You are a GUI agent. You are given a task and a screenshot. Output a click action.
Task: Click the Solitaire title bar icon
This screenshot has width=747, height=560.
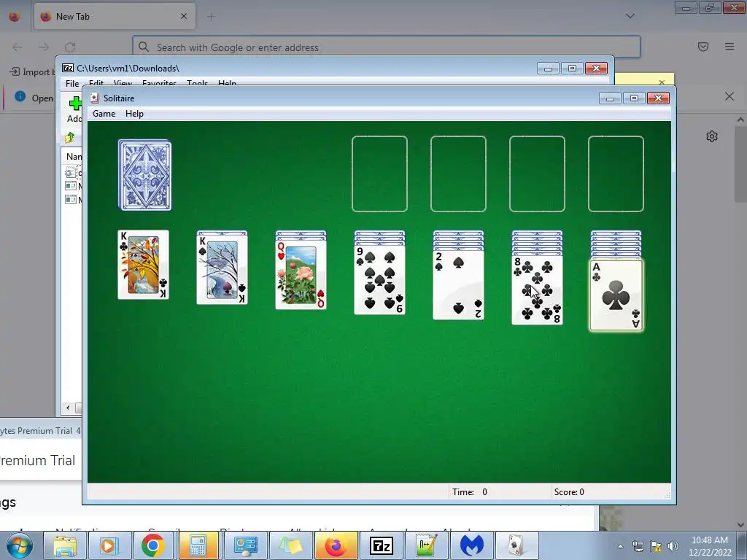(94, 98)
